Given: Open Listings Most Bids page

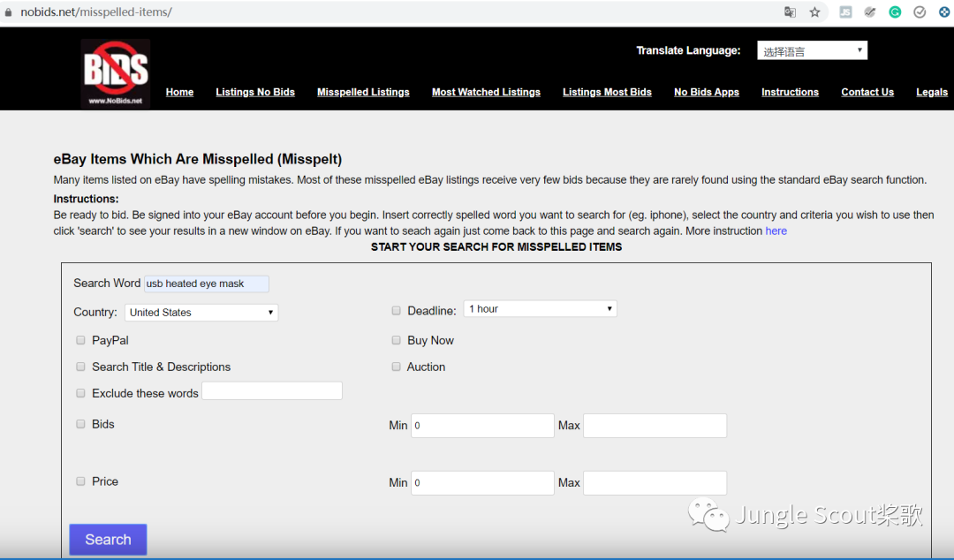Looking at the screenshot, I should tap(607, 92).
